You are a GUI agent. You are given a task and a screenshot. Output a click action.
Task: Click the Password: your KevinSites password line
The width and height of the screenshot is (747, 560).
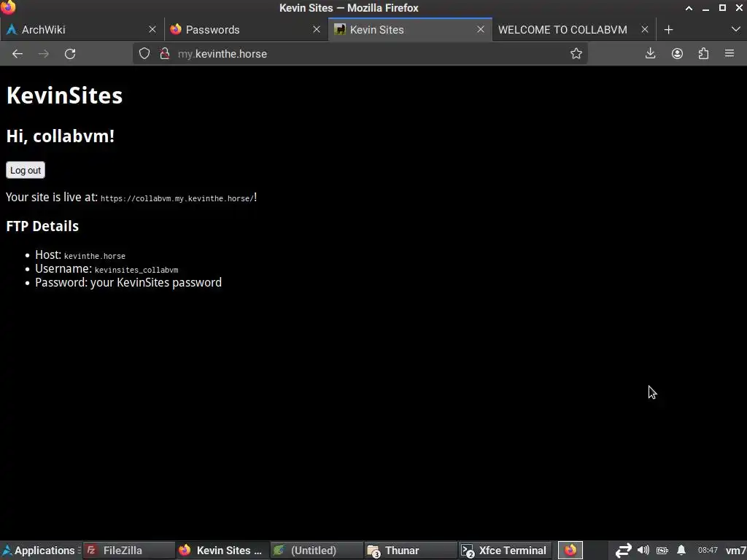click(128, 282)
